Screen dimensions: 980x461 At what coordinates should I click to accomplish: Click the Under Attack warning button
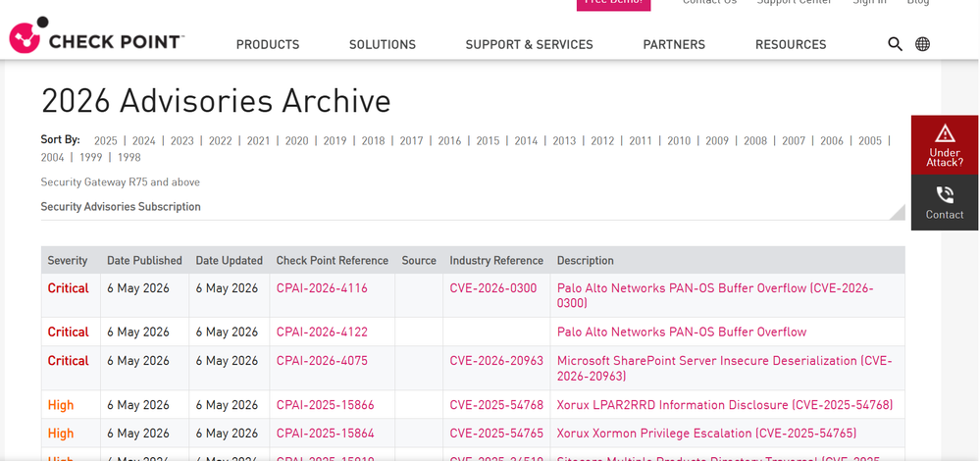point(945,145)
